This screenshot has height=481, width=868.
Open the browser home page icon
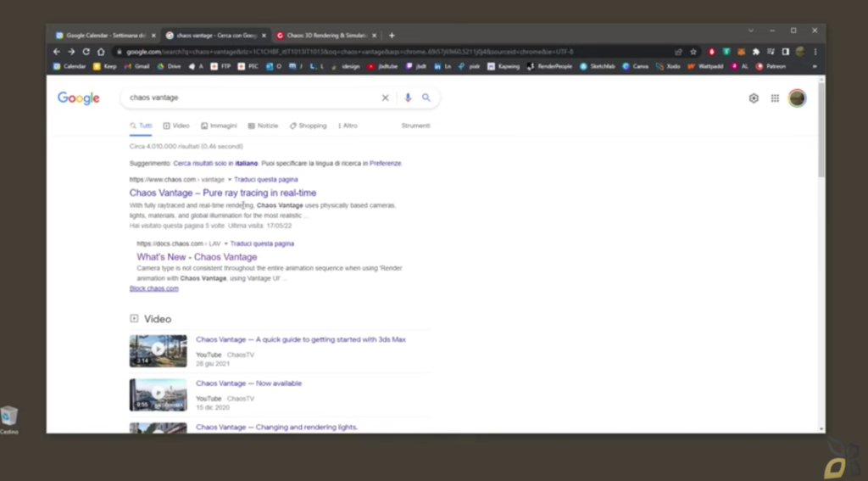click(101, 52)
